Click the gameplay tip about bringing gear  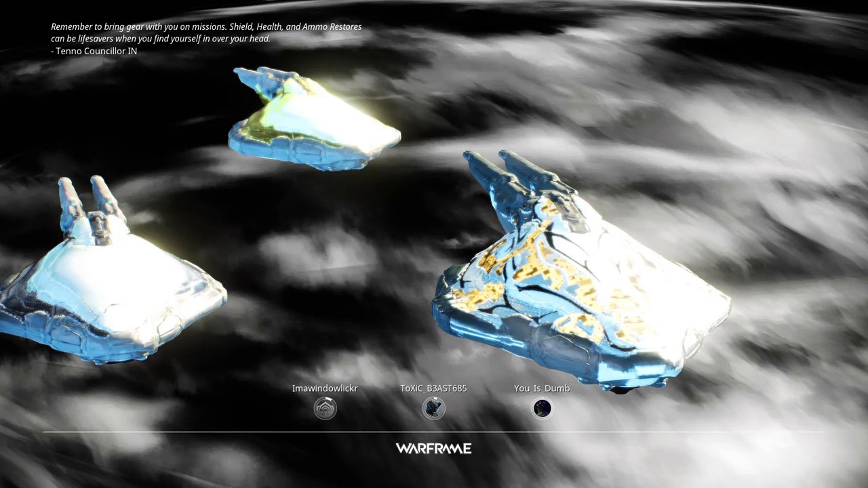click(x=206, y=33)
